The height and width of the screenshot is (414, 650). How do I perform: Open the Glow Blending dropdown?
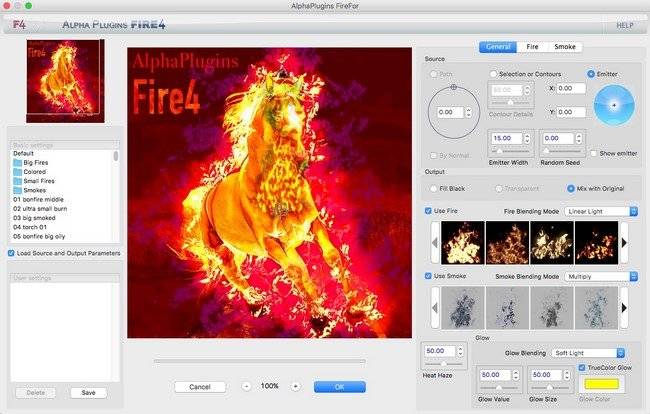click(x=588, y=353)
